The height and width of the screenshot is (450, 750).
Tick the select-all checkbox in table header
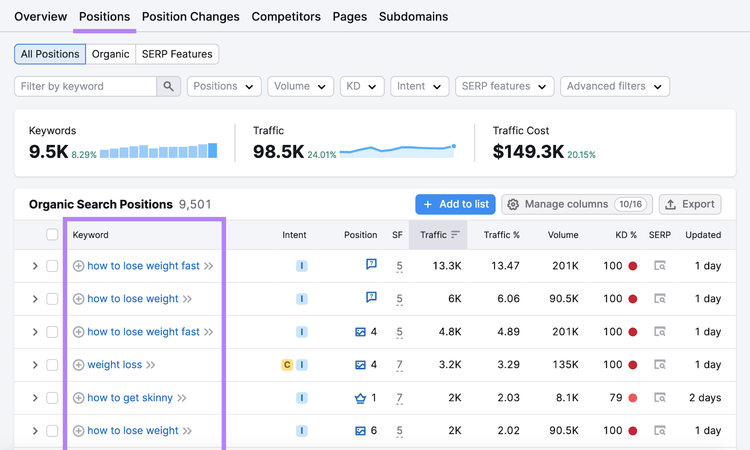[52, 234]
